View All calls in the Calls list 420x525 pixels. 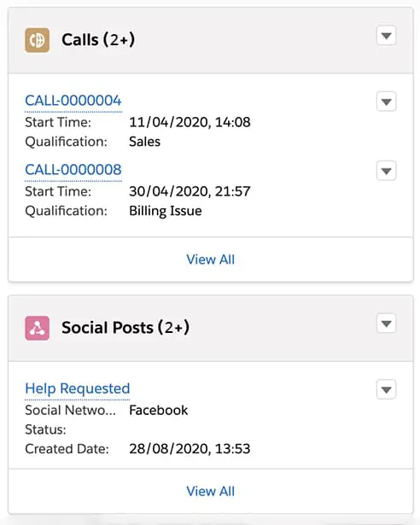click(x=210, y=260)
